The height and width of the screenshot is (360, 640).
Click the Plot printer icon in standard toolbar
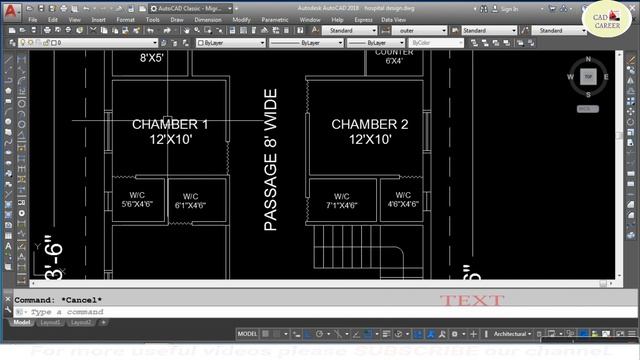(47, 30)
